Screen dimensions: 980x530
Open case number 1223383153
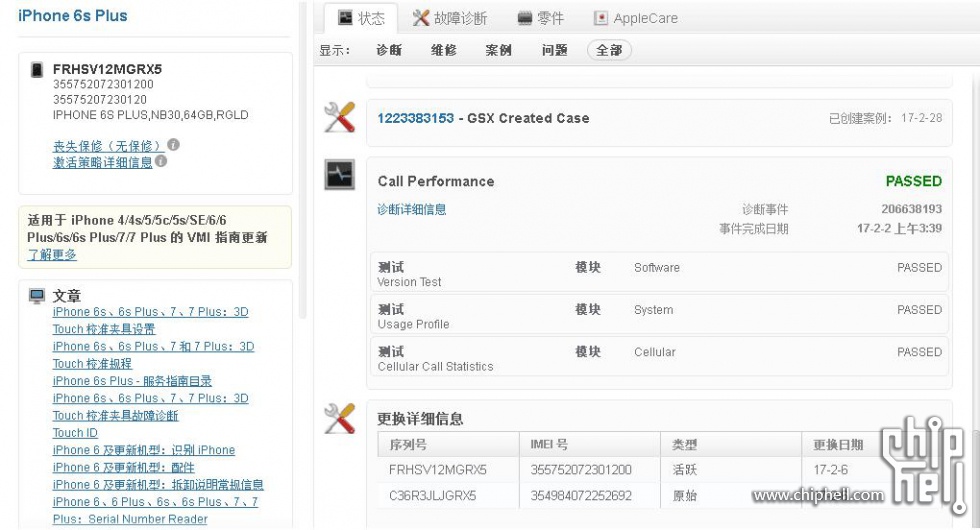tap(416, 118)
